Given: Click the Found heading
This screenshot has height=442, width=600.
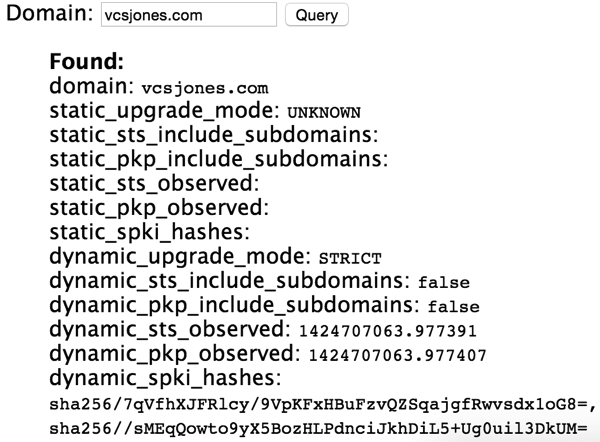Looking at the screenshot, I should [87, 61].
